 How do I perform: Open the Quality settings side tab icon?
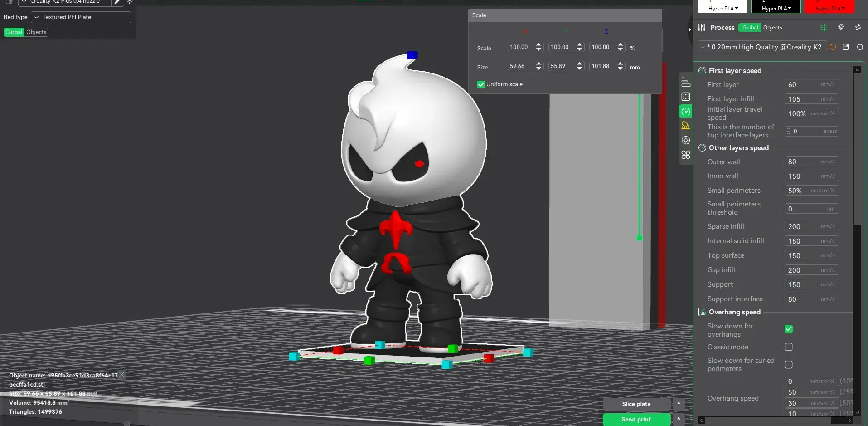pos(686,82)
